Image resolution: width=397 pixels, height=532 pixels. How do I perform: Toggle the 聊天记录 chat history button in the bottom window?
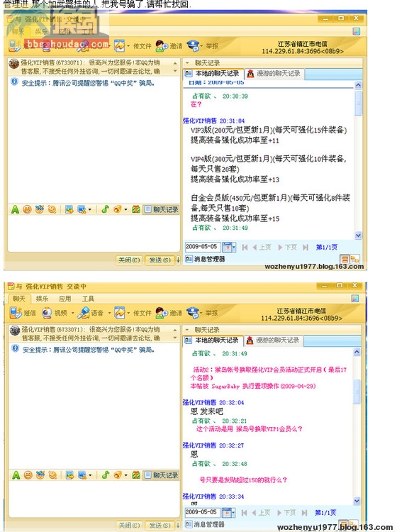tap(162, 475)
